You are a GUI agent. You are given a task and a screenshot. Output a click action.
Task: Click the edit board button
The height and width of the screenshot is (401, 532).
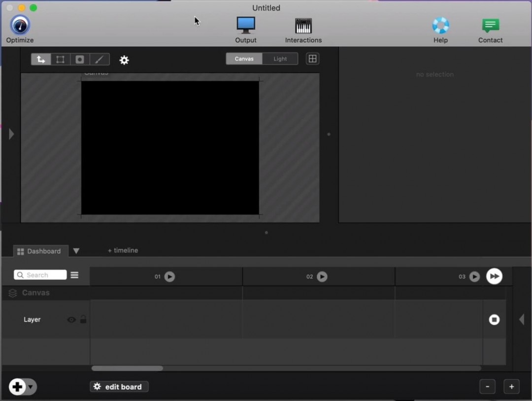tap(119, 387)
